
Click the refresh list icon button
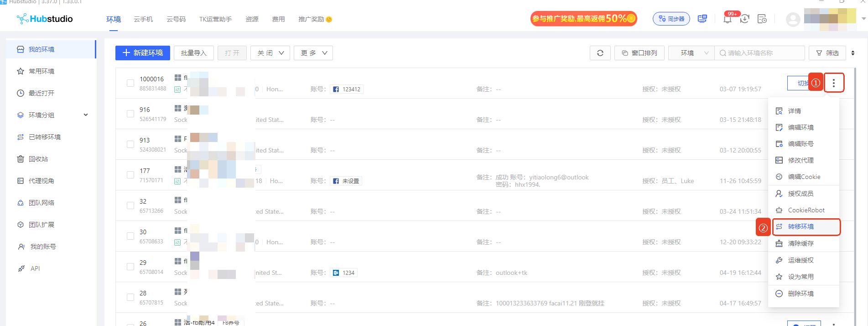(600, 53)
